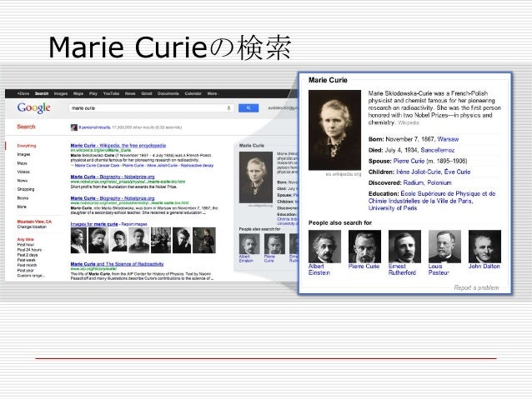Open Marie Curie and The Science of Radioactivity result
Screen dimensions: 532x399
click(117, 264)
